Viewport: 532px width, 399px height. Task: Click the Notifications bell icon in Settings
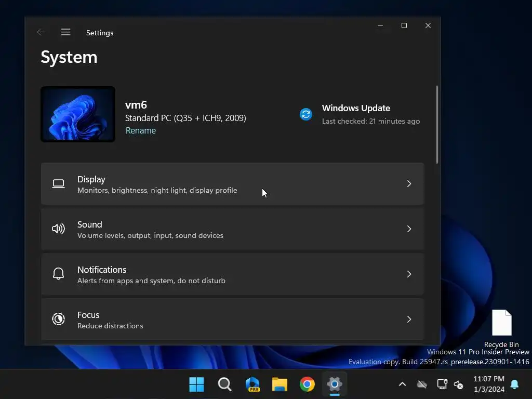58,274
